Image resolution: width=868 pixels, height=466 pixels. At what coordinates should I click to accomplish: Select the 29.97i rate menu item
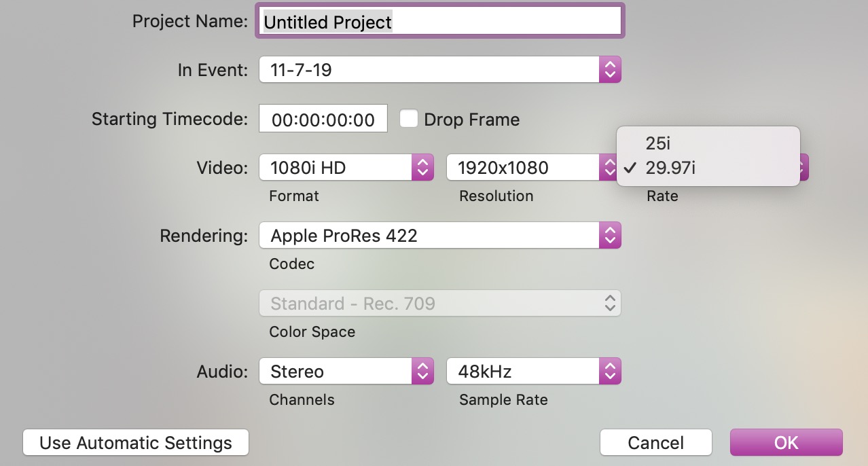[670, 168]
